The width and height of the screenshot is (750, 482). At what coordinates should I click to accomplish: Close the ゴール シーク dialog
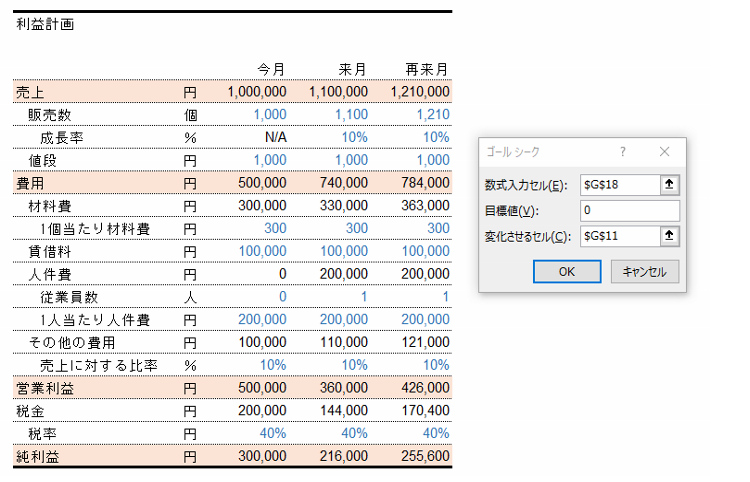664,152
